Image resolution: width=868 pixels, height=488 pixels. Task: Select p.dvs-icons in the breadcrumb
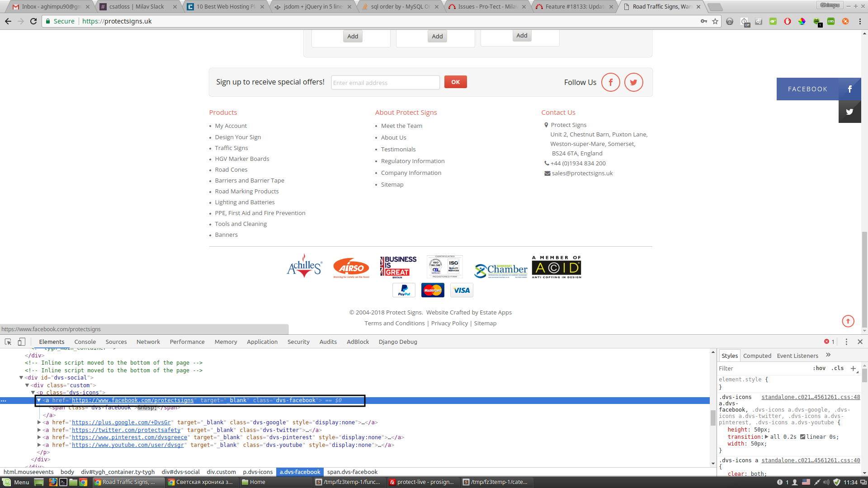[x=258, y=472]
